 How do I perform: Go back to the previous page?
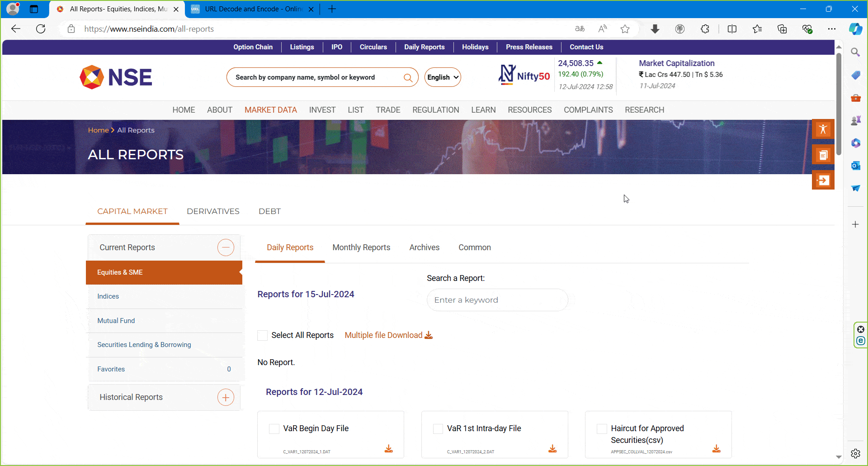pyautogui.click(x=16, y=29)
